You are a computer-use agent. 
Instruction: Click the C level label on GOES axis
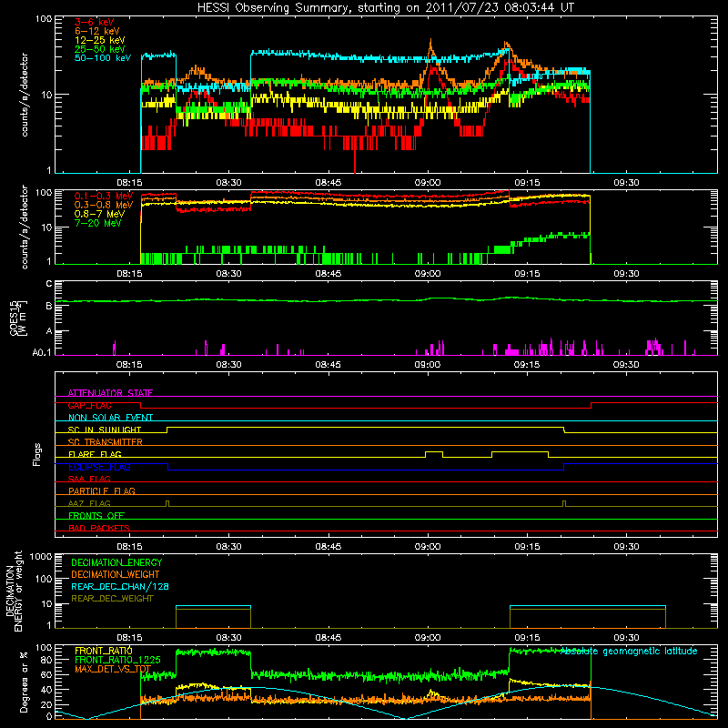pos(49,284)
